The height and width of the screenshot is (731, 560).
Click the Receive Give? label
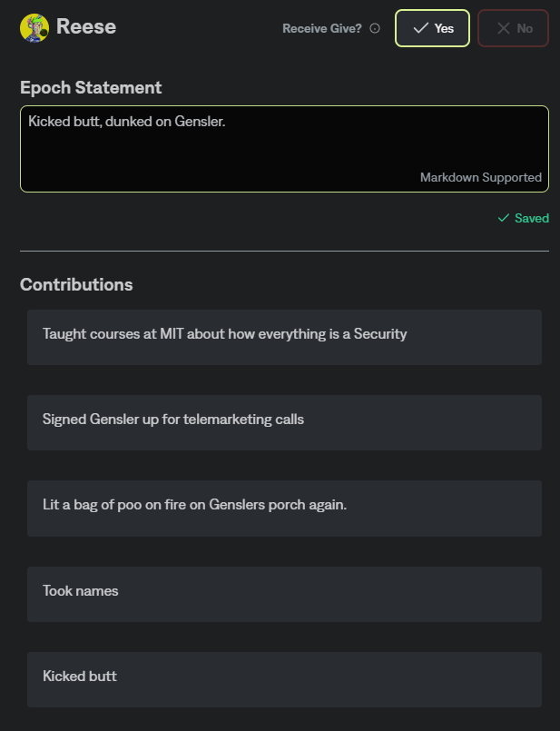323,28
